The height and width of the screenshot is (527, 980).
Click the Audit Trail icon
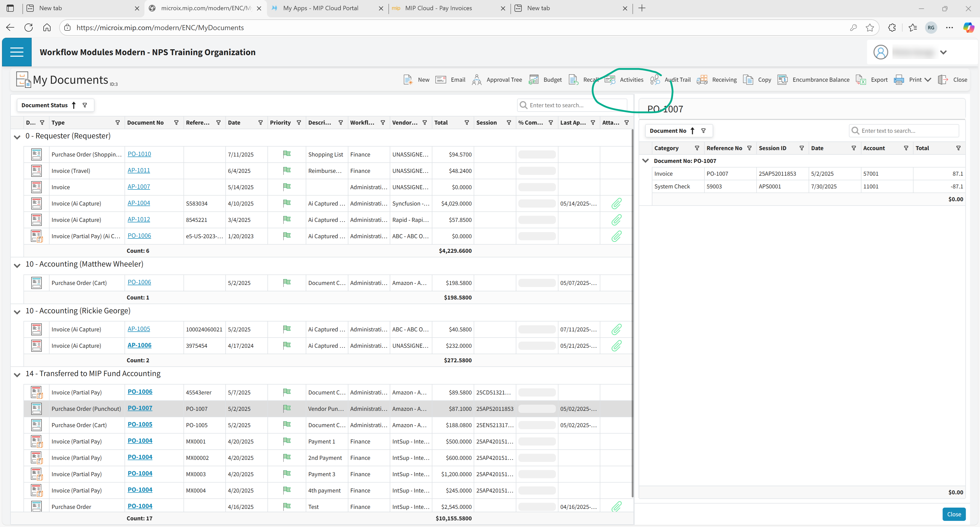coord(655,79)
